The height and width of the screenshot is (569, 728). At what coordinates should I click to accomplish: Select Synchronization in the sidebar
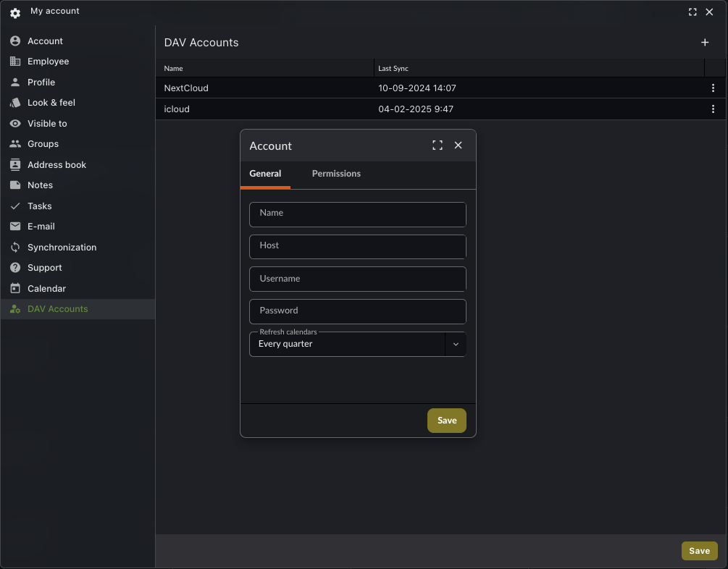(78, 248)
